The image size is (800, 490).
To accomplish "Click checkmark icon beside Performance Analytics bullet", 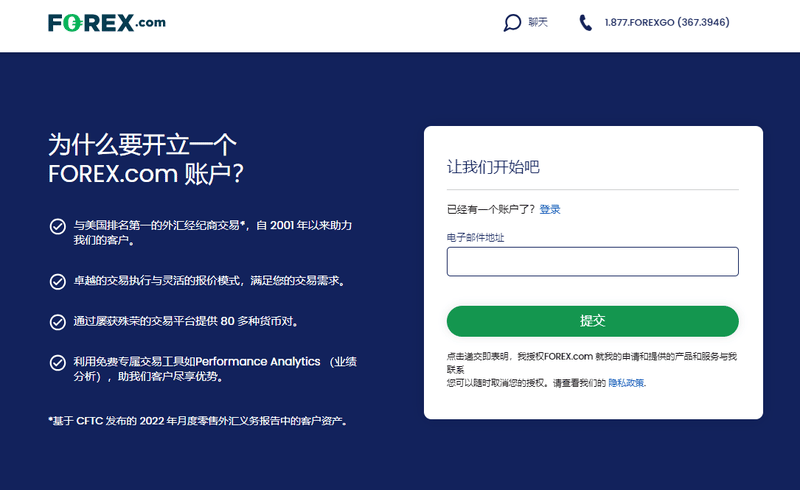I will click(x=58, y=363).
